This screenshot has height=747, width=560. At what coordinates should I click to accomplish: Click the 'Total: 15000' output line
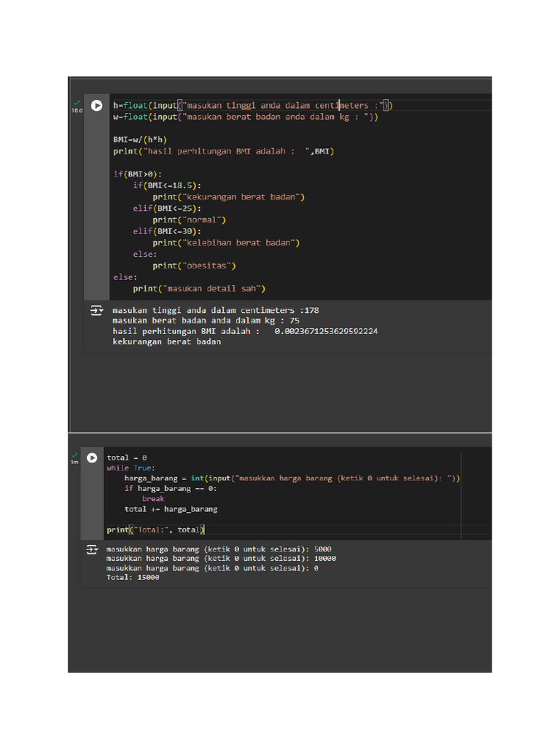tap(133, 578)
